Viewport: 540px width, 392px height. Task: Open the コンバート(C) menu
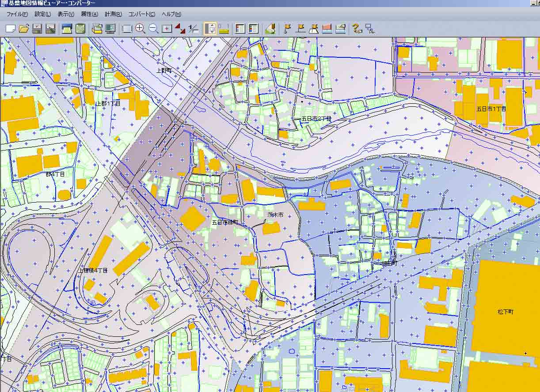coord(141,14)
